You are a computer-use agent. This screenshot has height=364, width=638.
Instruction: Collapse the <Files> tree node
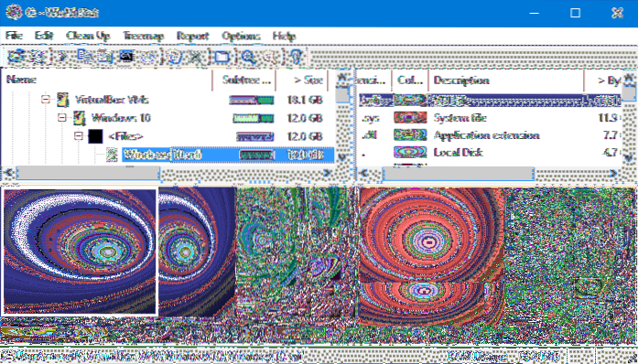[x=79, y=136]
